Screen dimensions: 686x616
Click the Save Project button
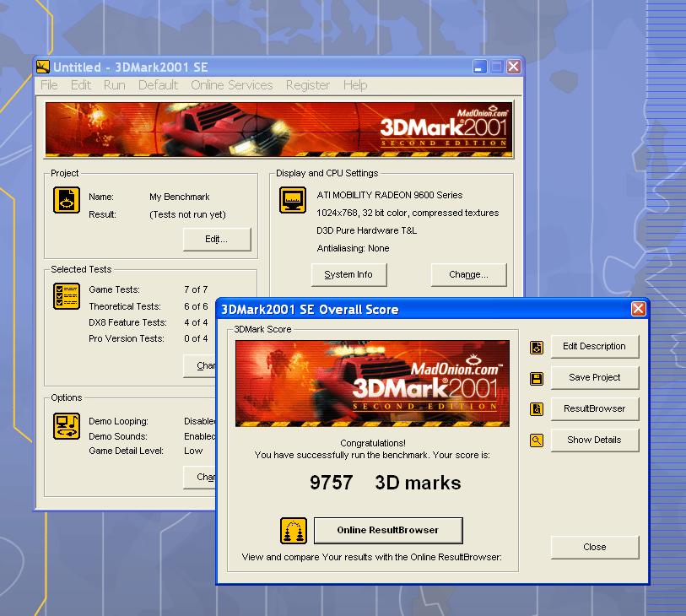[x=595, y=377]
